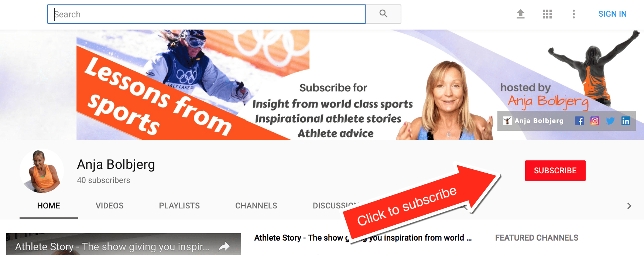Focus the Search input field
The height and width of the screenshot is (255, 644).
click(x=206, y=14)
